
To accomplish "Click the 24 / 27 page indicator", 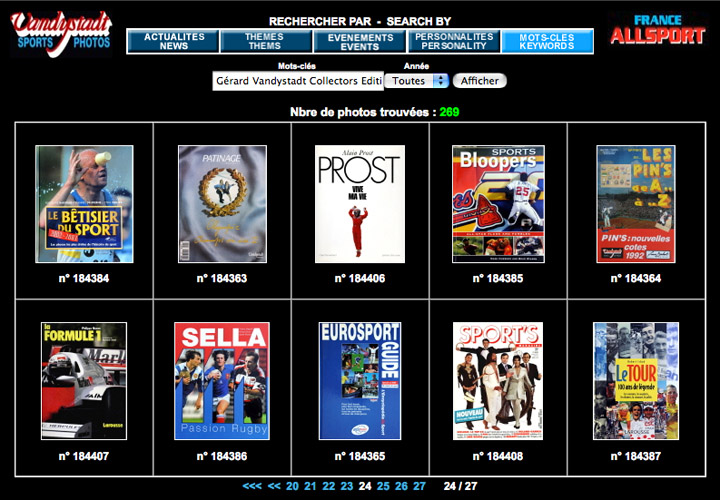I will [461, 486].
